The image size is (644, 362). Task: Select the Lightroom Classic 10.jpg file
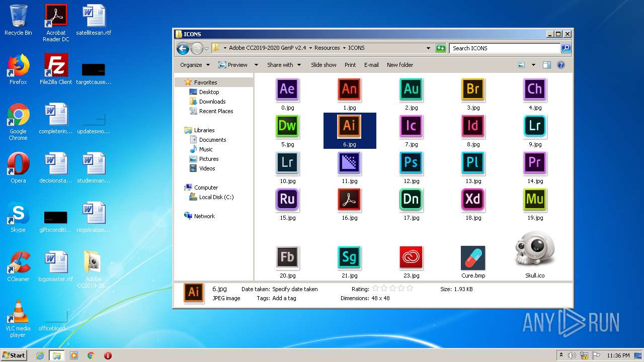[x=287, y=162]
